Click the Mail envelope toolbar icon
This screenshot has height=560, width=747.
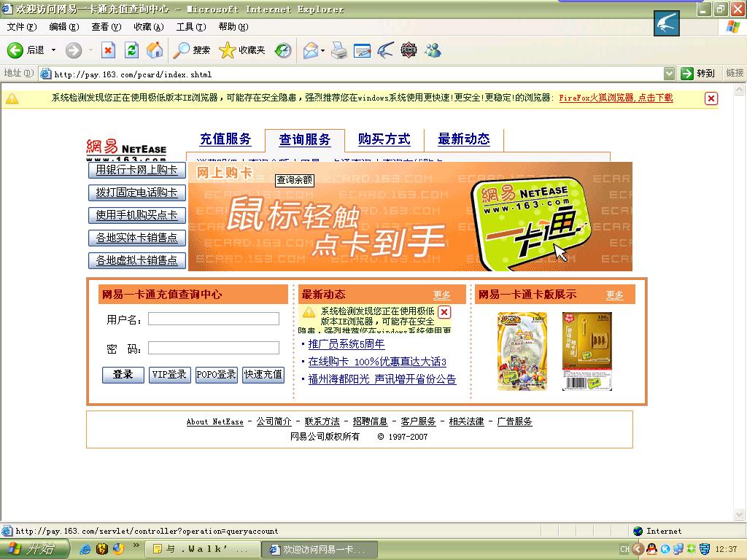point(311,50)
